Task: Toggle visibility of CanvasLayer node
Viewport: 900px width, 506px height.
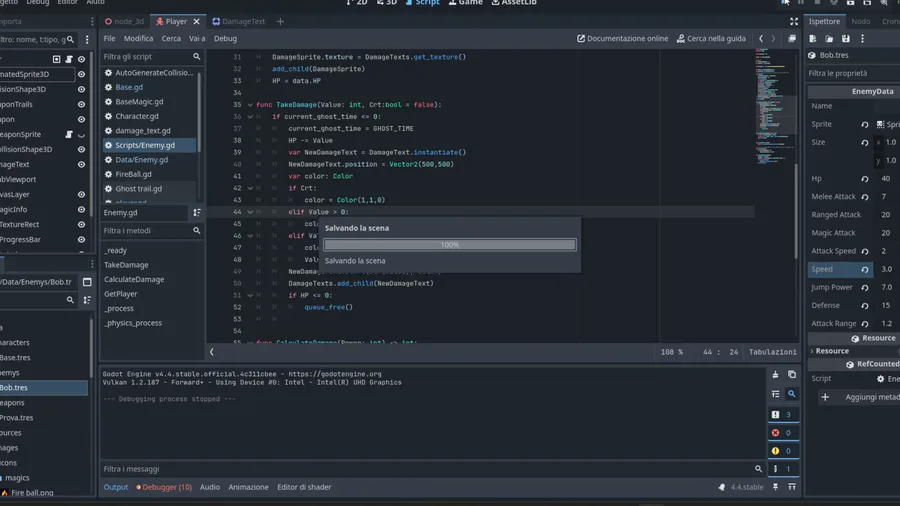Action: pyautogui.click(x=82, y=194)
